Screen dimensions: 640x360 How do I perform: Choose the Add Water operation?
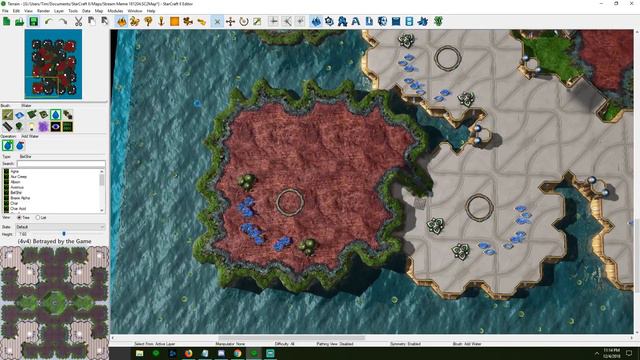coord(8,146)
